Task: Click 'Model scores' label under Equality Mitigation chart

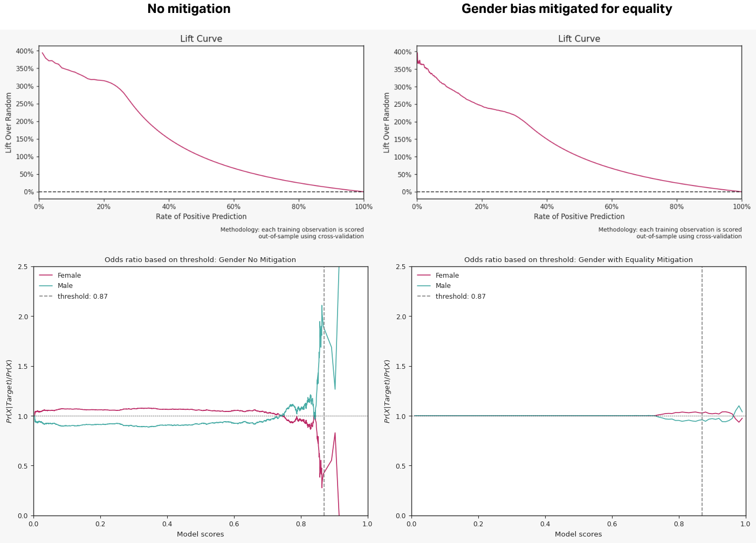Action: pyautogui.click(x=578, y=534)
